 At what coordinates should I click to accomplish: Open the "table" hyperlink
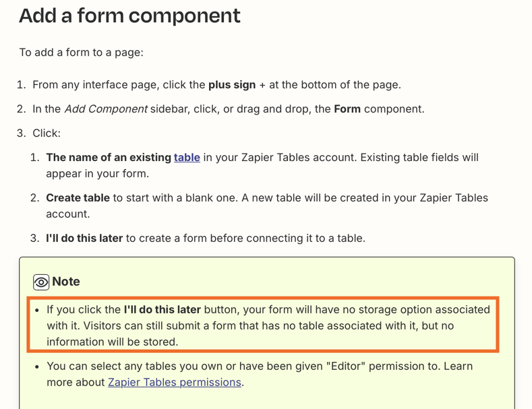[187, 158]
